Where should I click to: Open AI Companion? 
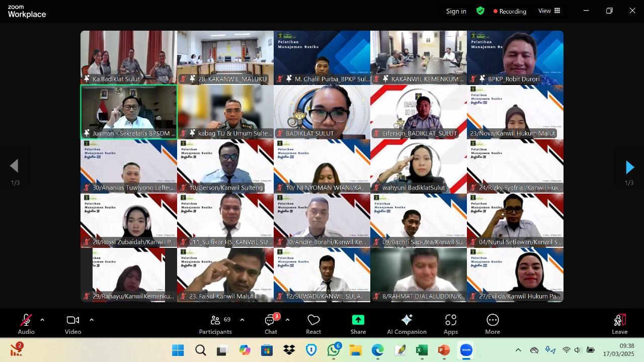(x=407, y=324)
